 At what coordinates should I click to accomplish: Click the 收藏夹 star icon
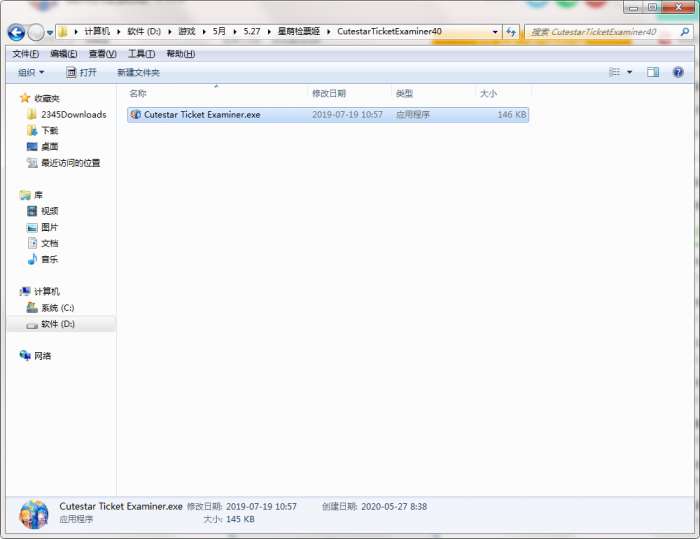click(25, 98)
